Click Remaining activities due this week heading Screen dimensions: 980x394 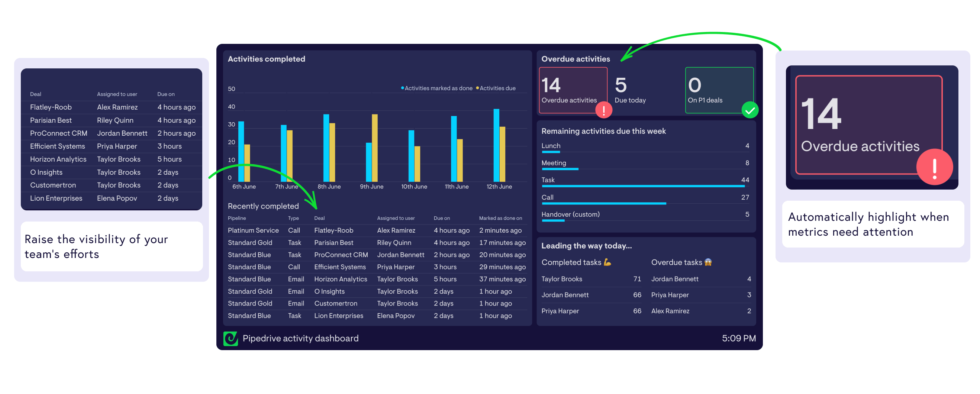603,132
